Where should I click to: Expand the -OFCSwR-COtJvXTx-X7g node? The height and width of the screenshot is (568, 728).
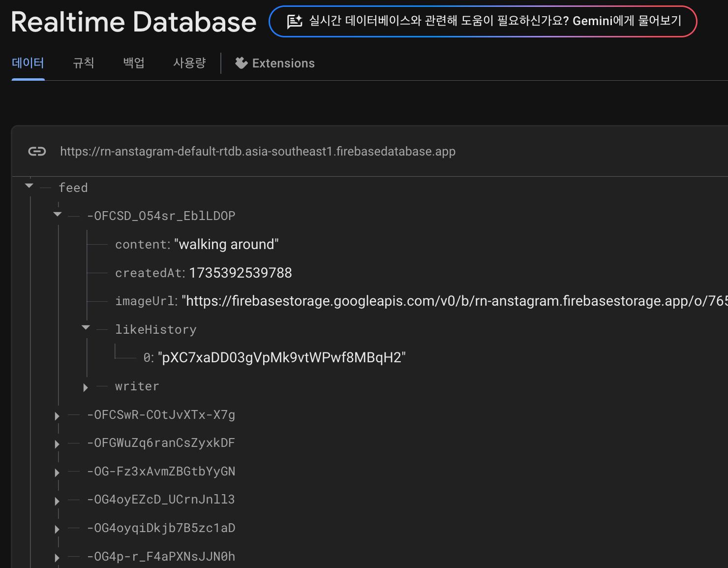tap(57, 416)
